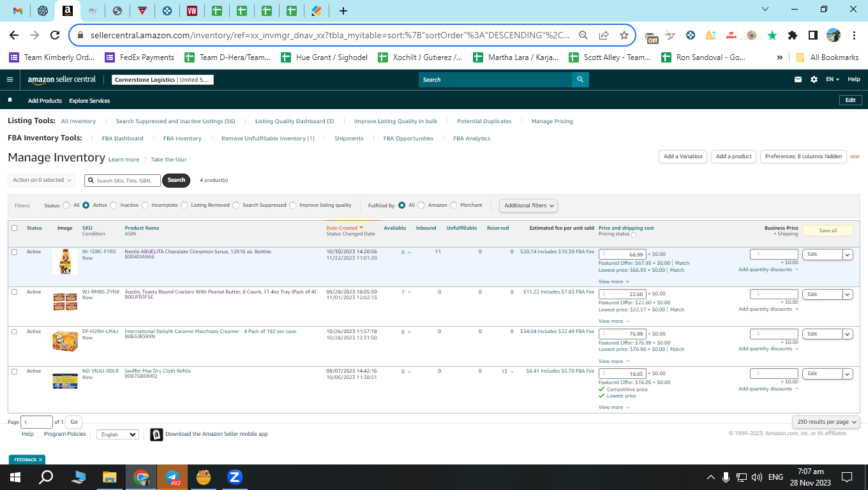868x490 pixels.
Task: Open the Action on 0 selected dropdown
Action: coord(41,180)
